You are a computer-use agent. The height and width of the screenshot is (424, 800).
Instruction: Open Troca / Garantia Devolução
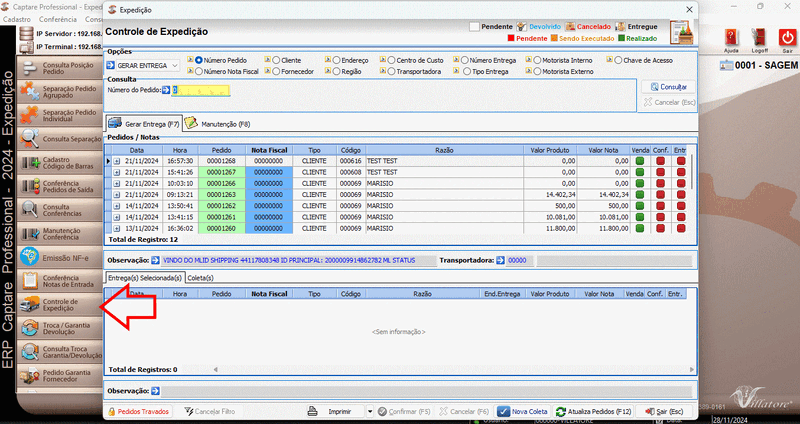(x=60, y=328)
